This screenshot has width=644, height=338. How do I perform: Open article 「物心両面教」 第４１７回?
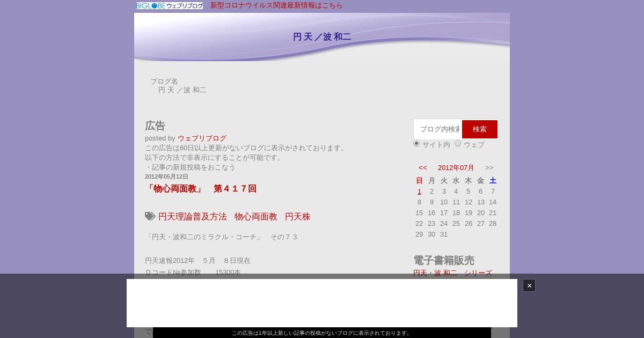tap(201, 189)
